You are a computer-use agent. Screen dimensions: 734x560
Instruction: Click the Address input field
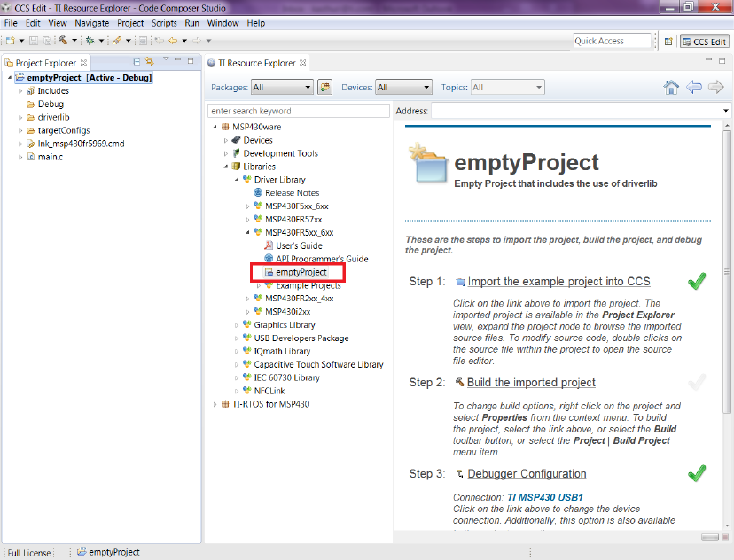(576, 111)
